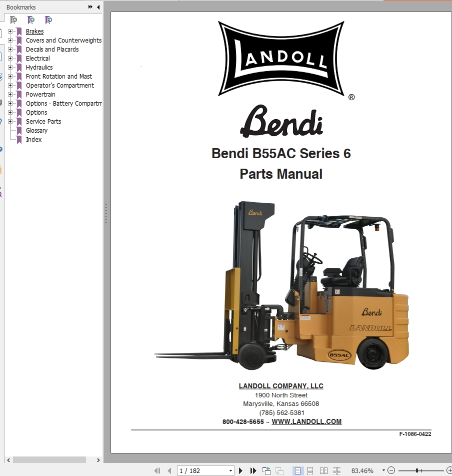Click the delete bookmark icon

pyautogui.click(x=13, y=20)
